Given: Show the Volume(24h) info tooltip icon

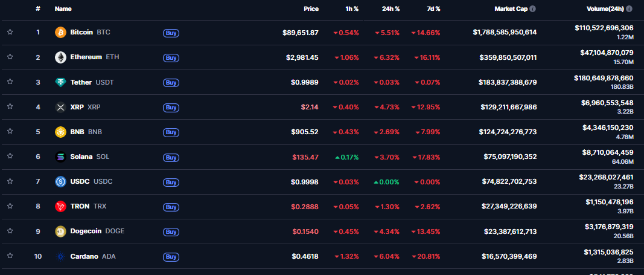Looking at the screenshot, I should point(630,9).
